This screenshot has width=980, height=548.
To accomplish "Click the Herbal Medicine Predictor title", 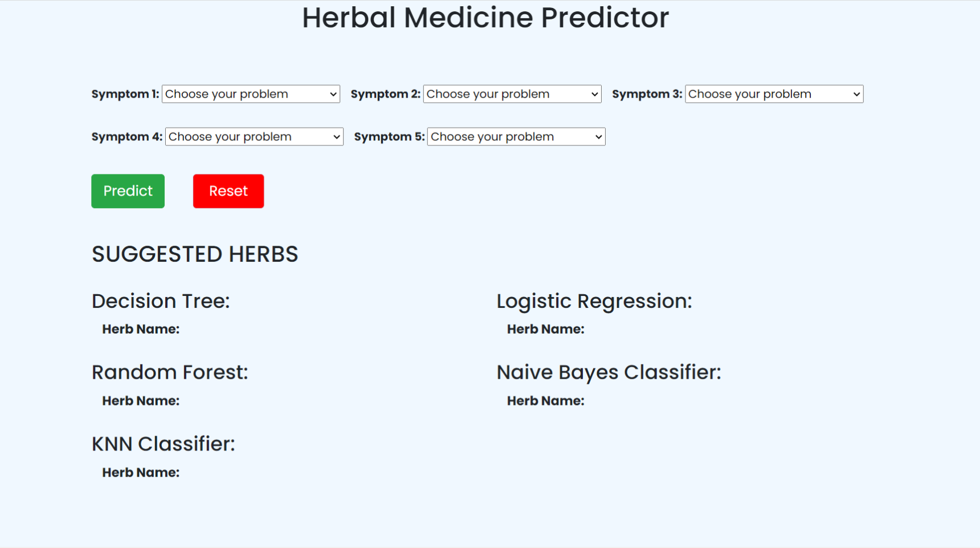I will (485, 18).
